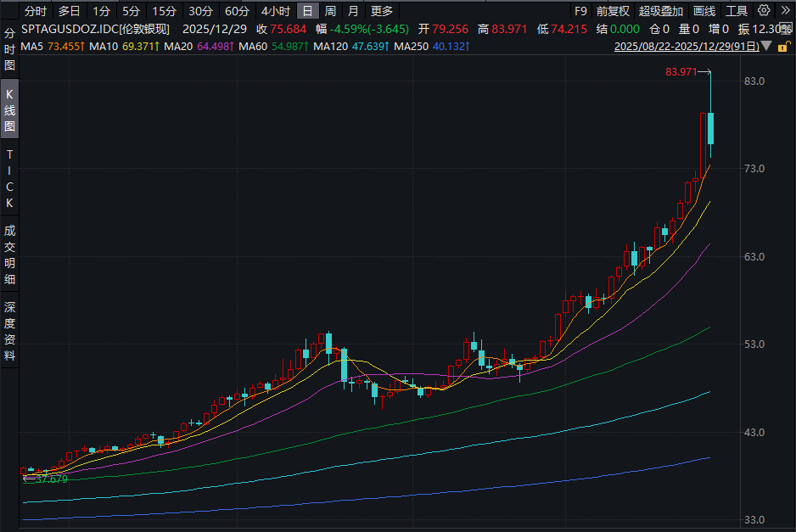Open the 更多 periods dropdown
Screen dimensions: 796x532
coord(382,11)
